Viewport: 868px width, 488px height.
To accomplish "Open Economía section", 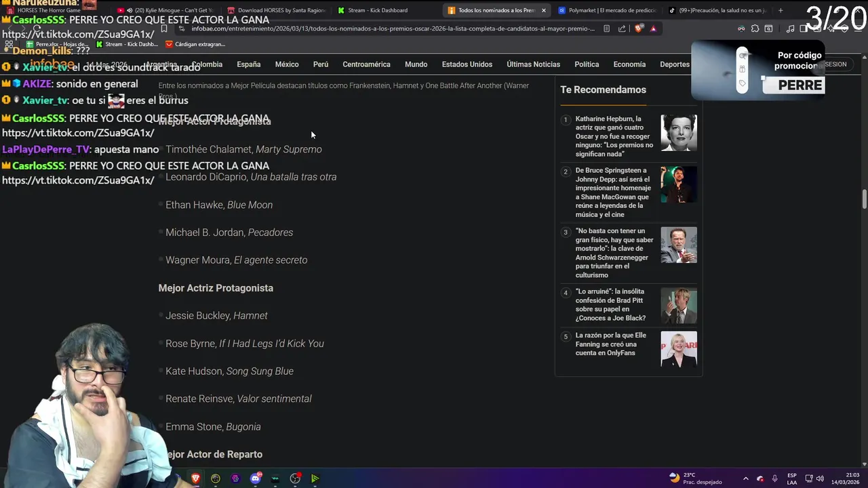I will [x=629, y=64].
